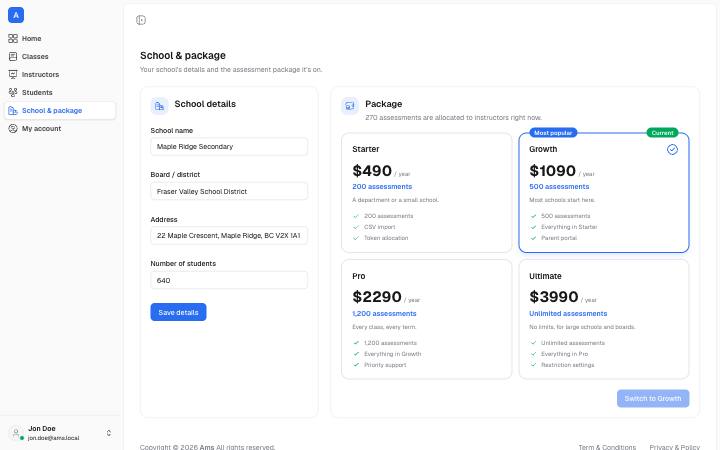Click the School details header icon

(159, 106)
